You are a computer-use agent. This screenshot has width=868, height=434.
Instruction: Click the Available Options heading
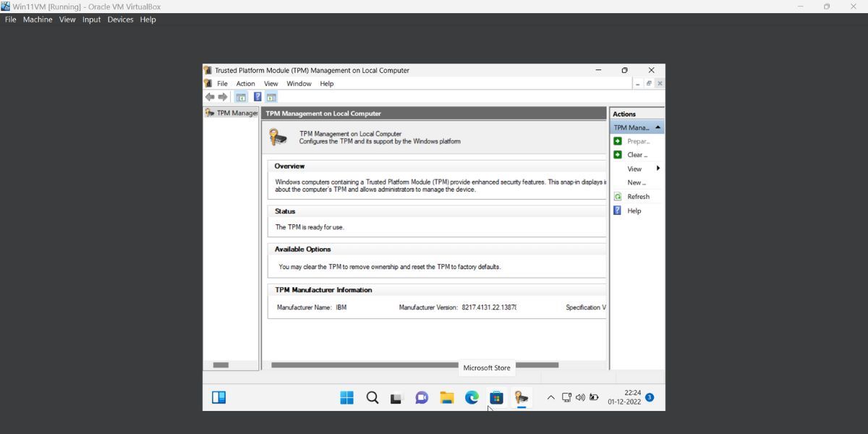[302, 249]
